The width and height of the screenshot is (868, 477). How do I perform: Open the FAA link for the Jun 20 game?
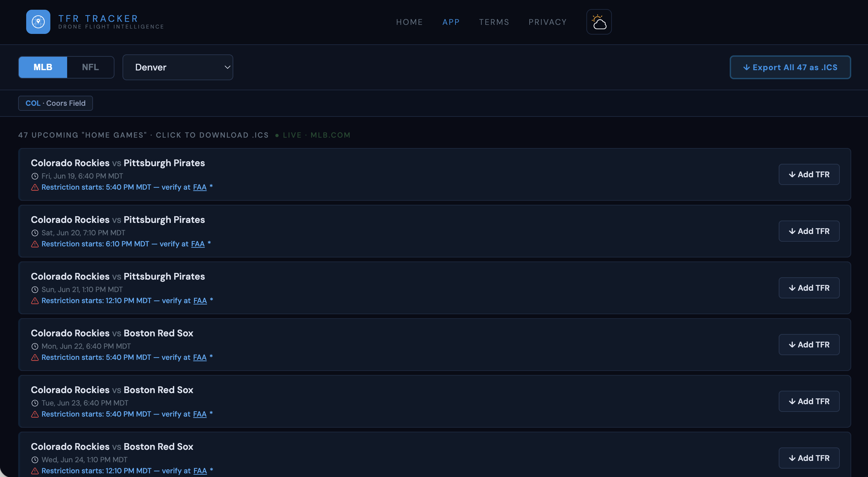pyautogui.click(x=198, y=244)
